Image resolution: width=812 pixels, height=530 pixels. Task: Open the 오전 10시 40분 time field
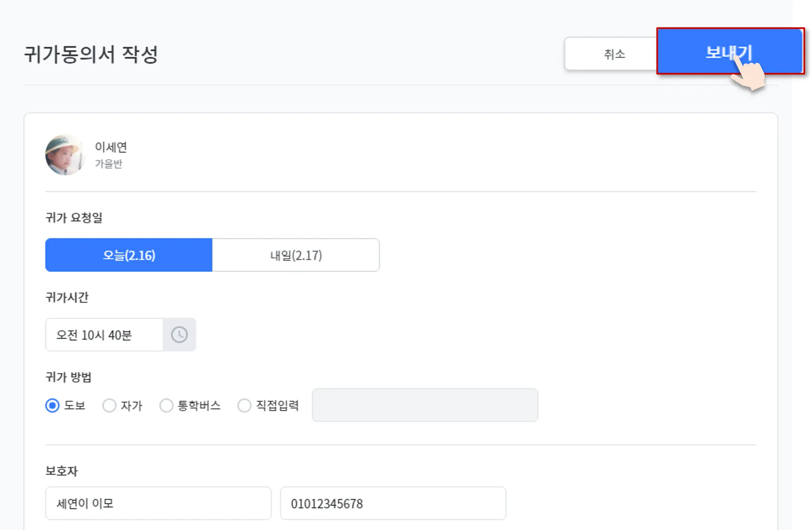pyautogui.click(x=104, y=335)
